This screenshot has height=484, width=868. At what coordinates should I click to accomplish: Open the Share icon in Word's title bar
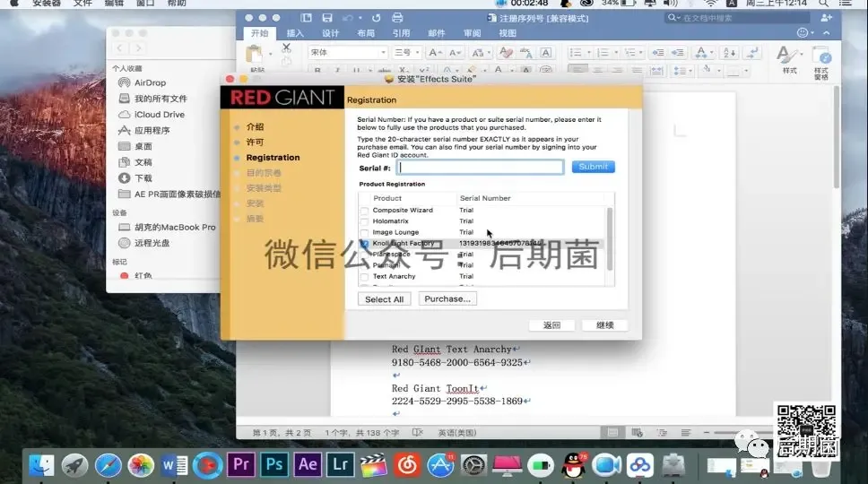point(826,18)
